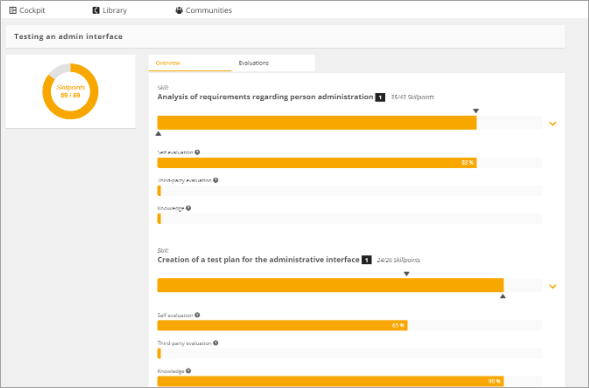
Task: Collapse the Analysis of requirements skill chevron
Action: click(x=553, y=124)
